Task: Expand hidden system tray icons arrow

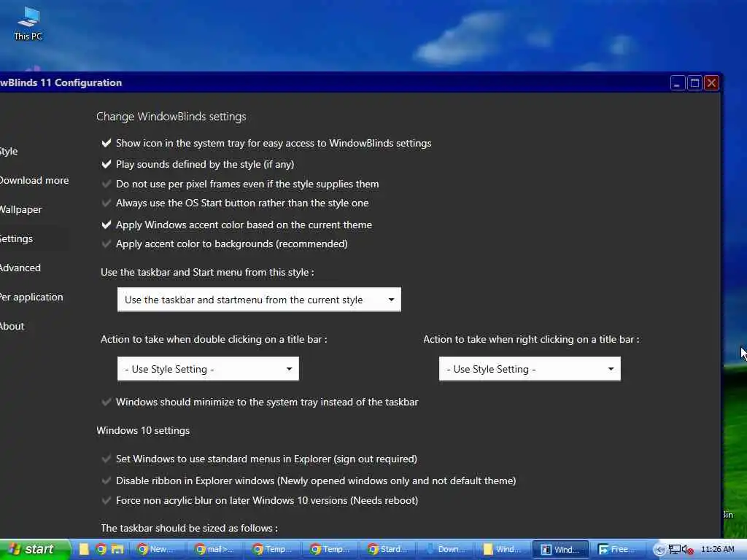Action: pos(659,550)
